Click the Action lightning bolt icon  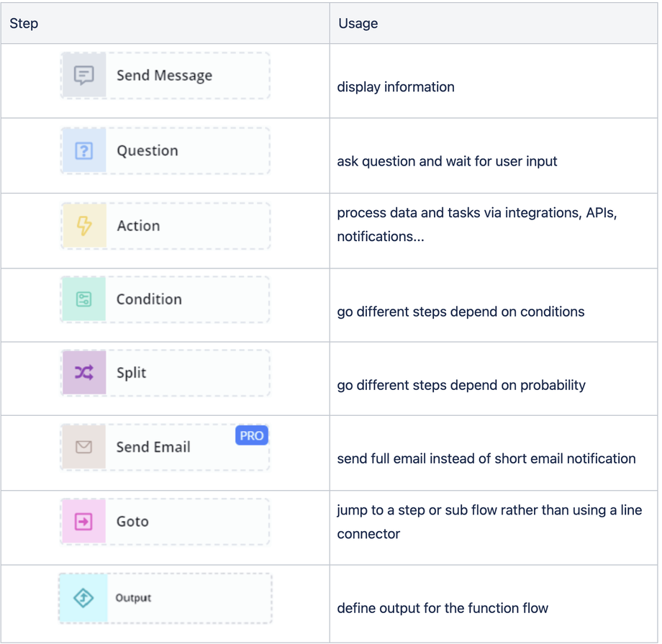[x=84, y=225]
